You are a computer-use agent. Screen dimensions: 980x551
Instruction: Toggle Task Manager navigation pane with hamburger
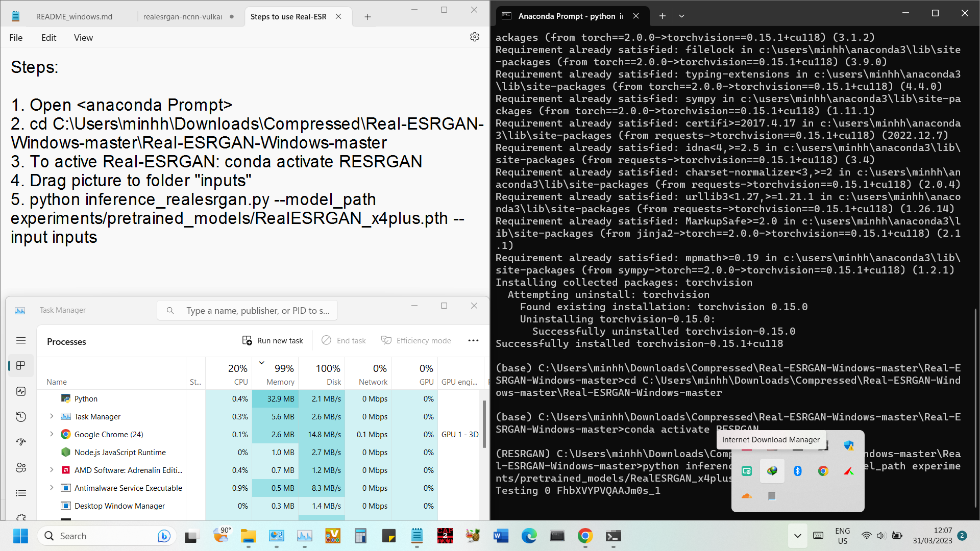click(x=21, y=340)
